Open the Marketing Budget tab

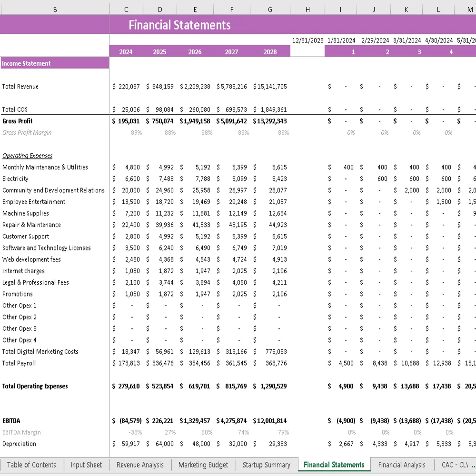click(x=203, y=465)
